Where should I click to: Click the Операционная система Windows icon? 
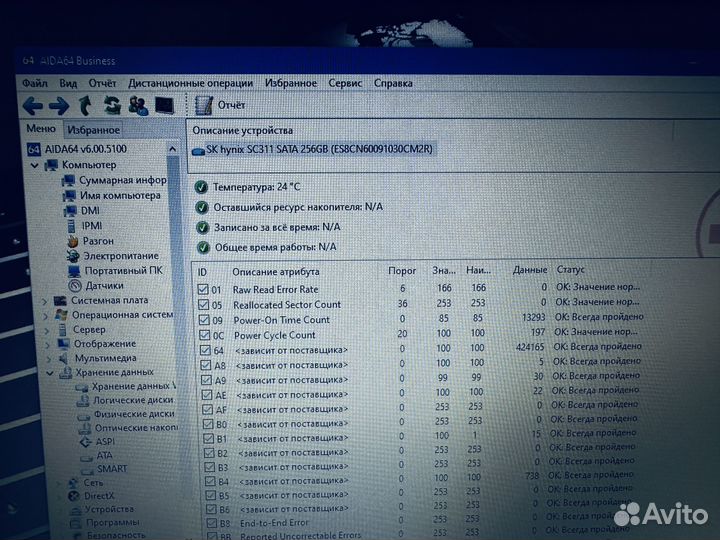coord(61,315)
